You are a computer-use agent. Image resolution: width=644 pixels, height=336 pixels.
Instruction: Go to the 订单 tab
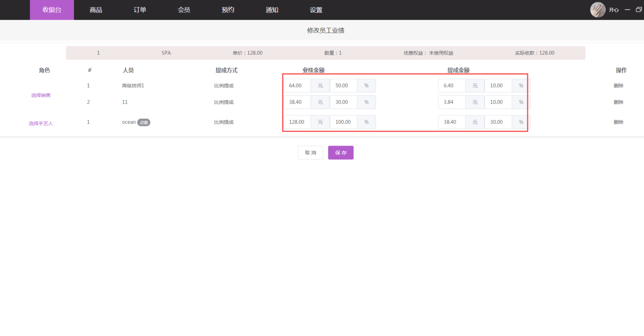click(140, 10)
